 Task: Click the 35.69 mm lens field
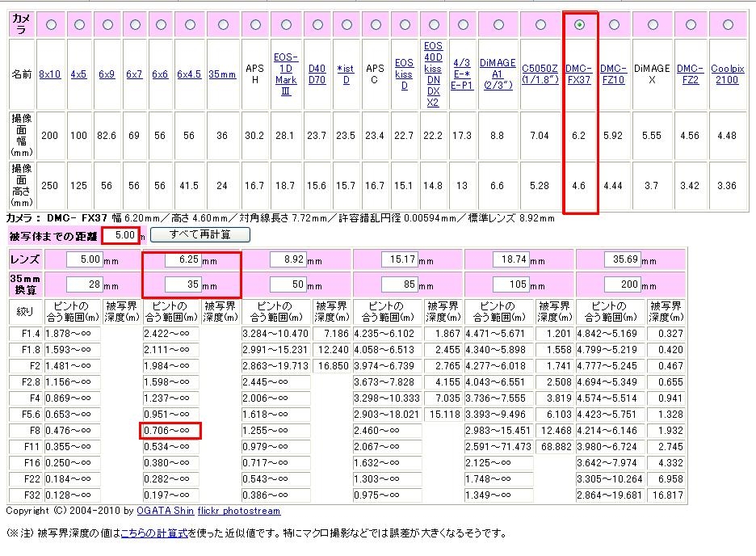[x=623, y=259]
